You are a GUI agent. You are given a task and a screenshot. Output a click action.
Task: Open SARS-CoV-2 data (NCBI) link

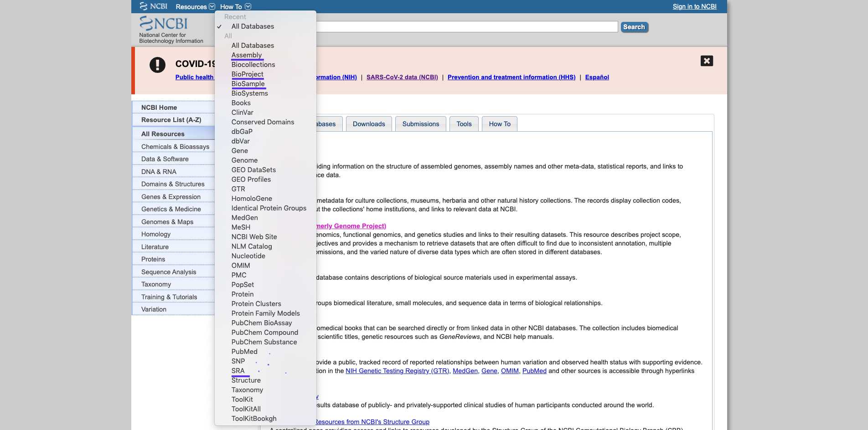coord(402,77)
